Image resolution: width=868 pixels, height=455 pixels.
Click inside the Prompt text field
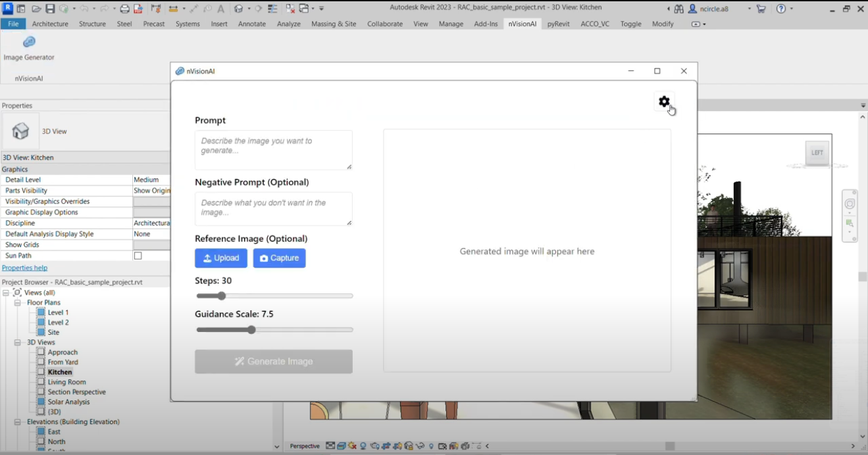pos(274,151)
